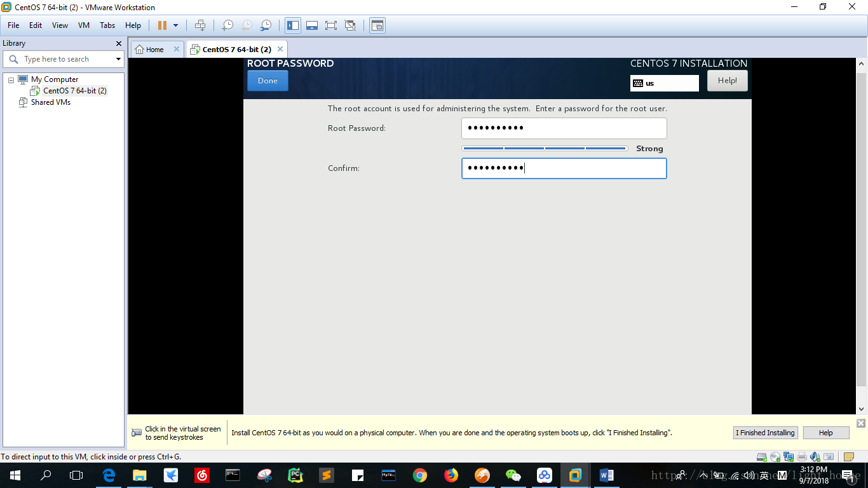
Task: Open the Edit menu
Action: click(x=36, y=25)
